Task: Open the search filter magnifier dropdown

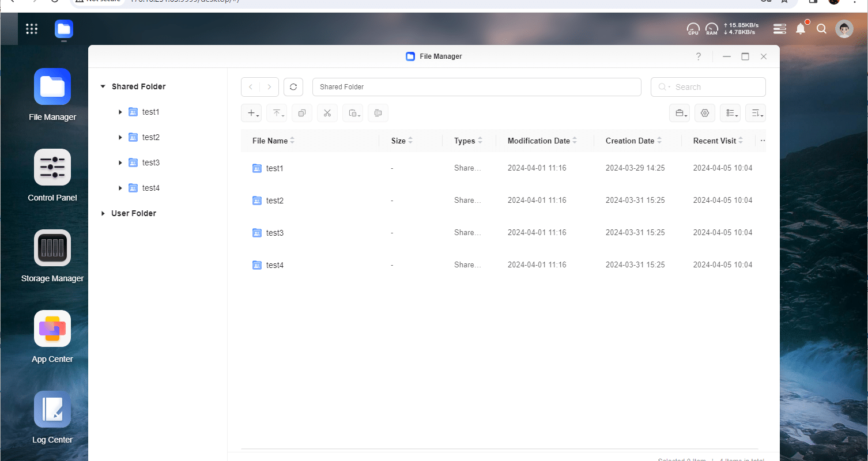Action: pyautogui.click(x=663, y=87)
